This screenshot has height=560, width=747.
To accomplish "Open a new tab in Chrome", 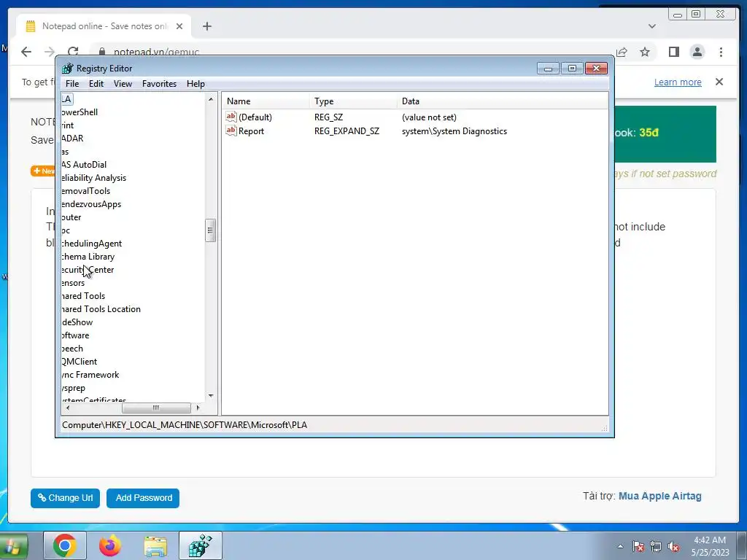I will coord(206,26).
